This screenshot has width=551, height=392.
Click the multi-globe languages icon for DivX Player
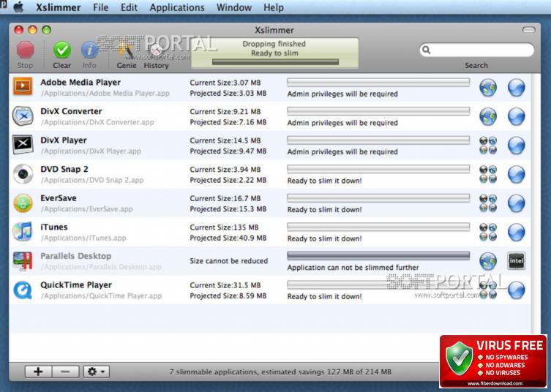pos(488,146)
